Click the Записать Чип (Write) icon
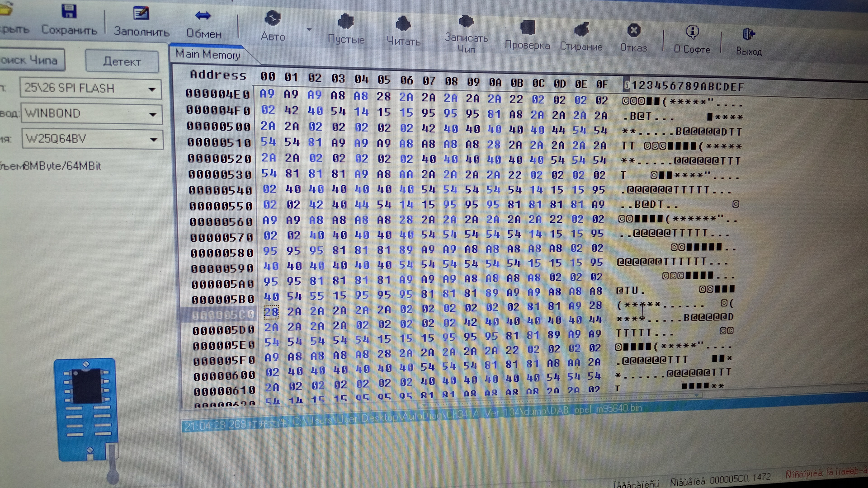 (466, 22)
